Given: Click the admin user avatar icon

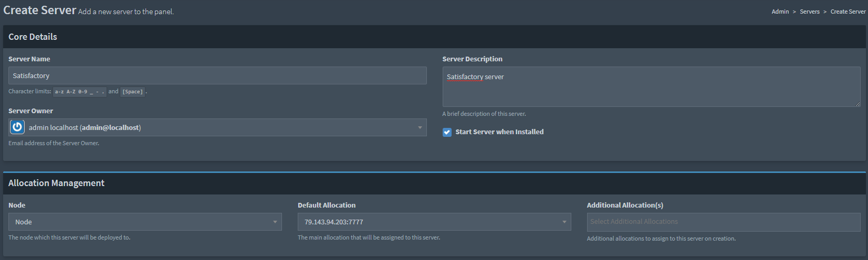Looking at the screenshot, I should click(x=17, y=127).
